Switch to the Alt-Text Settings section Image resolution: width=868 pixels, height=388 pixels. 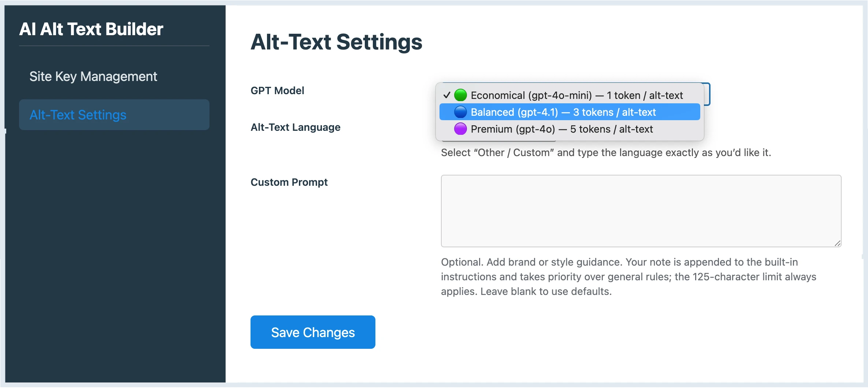[x=78, y=115]
